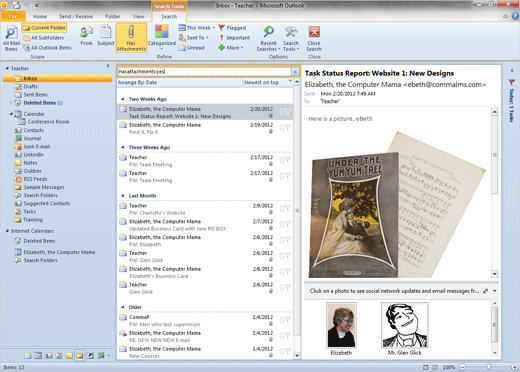Screen dimensions: 520x372
Task: Toggle the Flagged filter
Action: coord(232,28)
